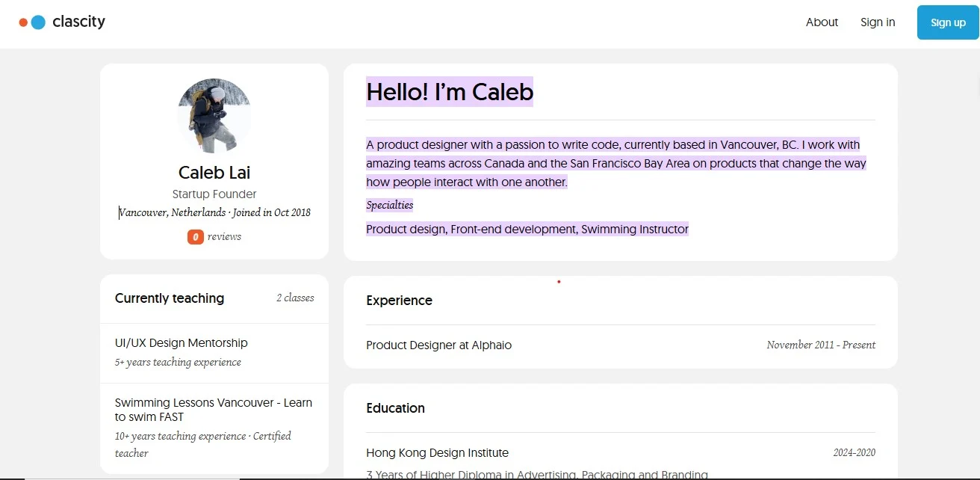The height and width of the screenshot is (480, 980).
Task: Open Caleb Lai's profile photo
Action: [x=214, y=115]
